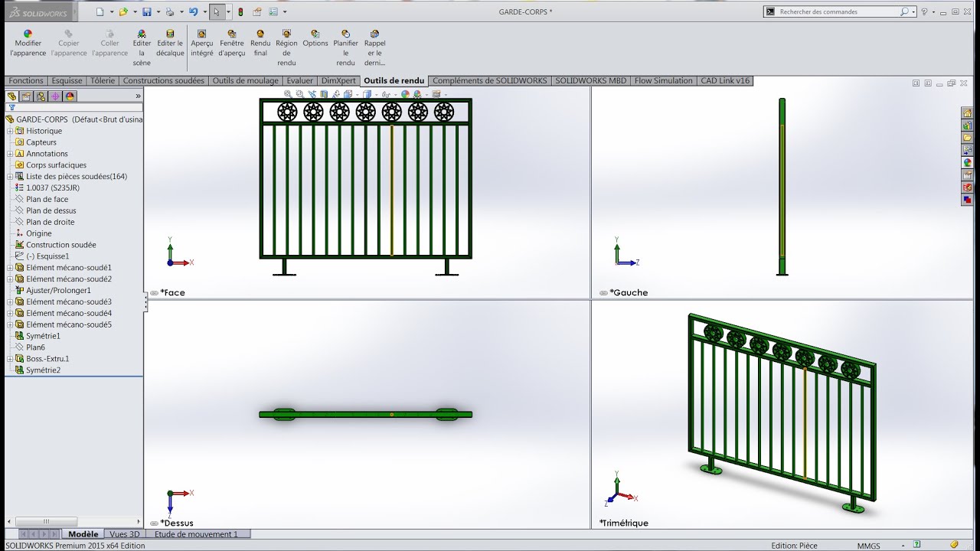Activate the Select arrow tool
This screenshot has height=551, width=980.
coord(217,11)
